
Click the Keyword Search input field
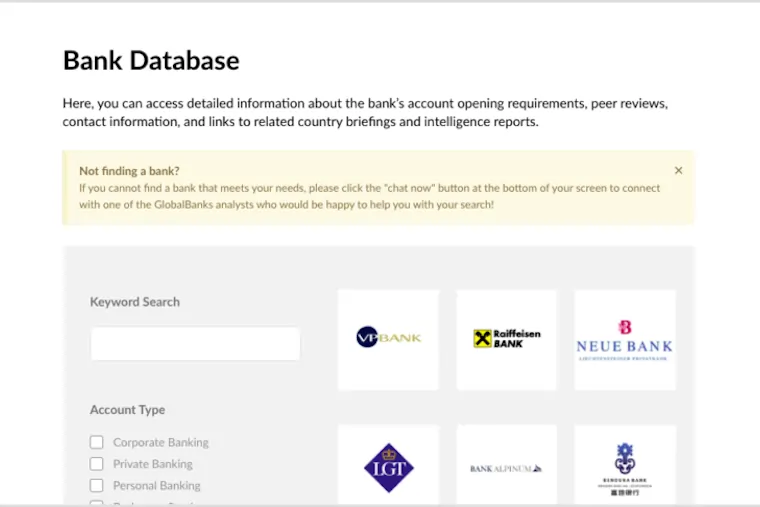coord(195,344)
